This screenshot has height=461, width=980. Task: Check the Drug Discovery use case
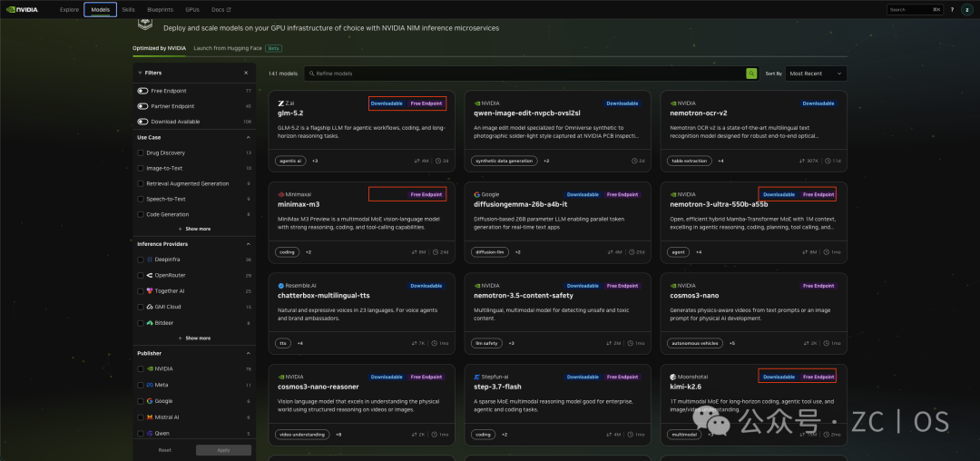(x=140, y=152)
